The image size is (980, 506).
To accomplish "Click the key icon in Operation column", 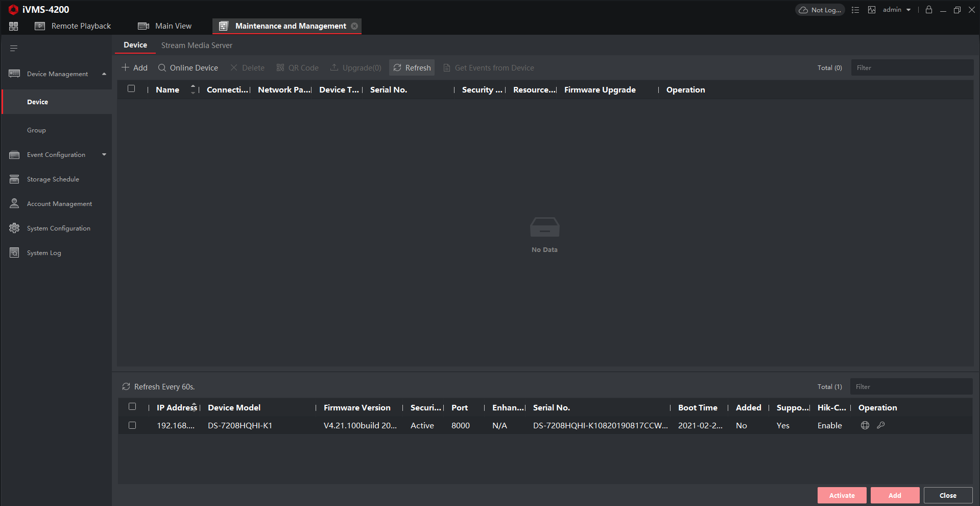I will point(881,425).
